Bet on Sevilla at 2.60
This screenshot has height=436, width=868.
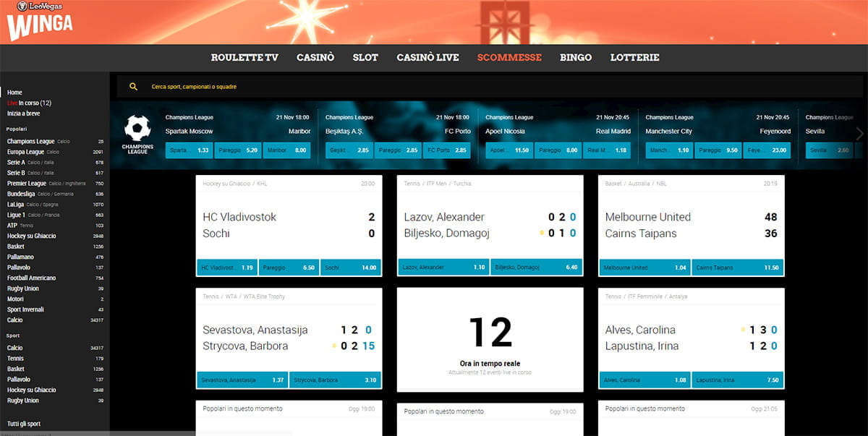(830, 150)
